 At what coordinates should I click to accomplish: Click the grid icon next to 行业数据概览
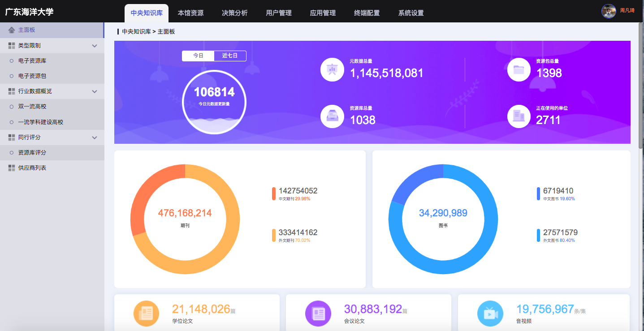click(x=12, y=91)
